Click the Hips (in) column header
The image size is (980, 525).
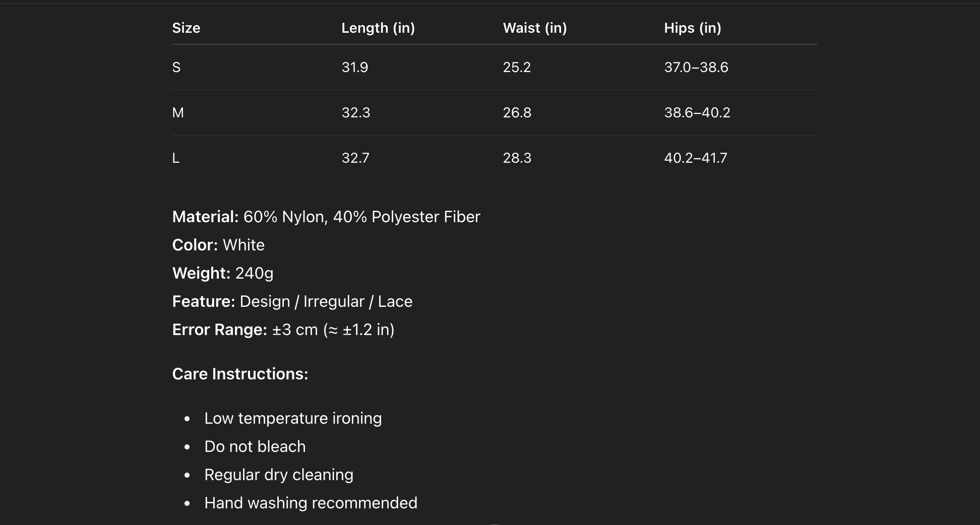[x=692, y=28]
